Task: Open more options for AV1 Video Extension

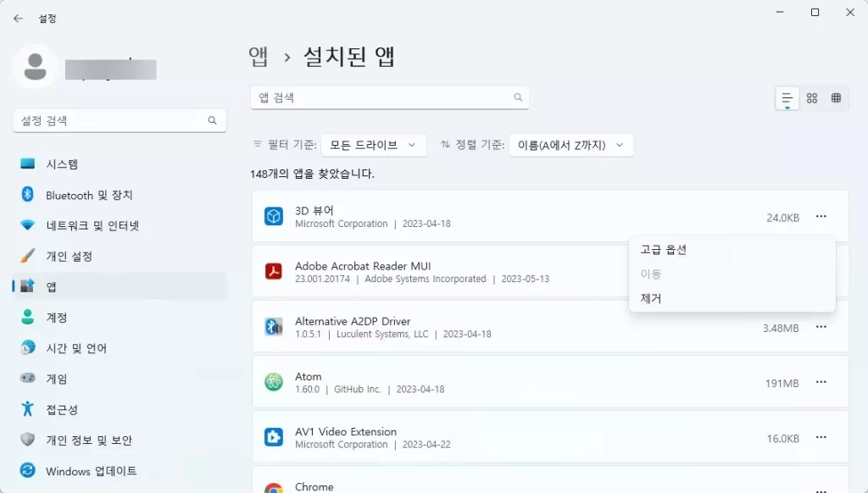Action: (x=821, y=438)
